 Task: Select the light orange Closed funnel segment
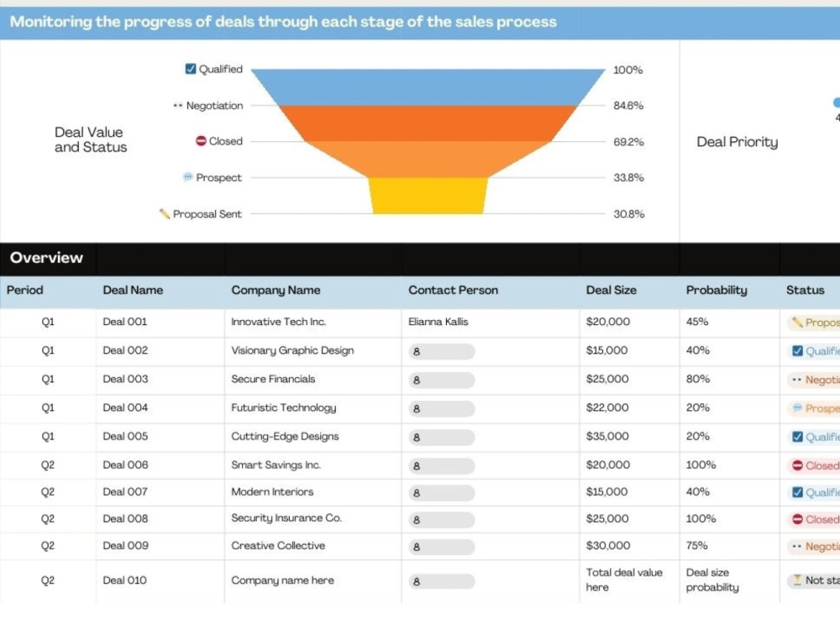[428, 159]
